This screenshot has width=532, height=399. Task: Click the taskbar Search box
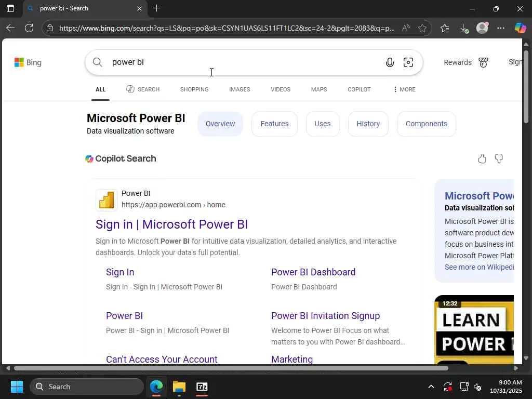pyautogui.click(x=87, y=387)
